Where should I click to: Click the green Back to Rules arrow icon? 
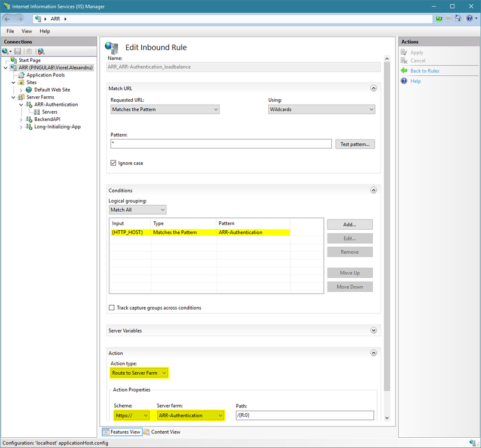(x=404, y=70)
